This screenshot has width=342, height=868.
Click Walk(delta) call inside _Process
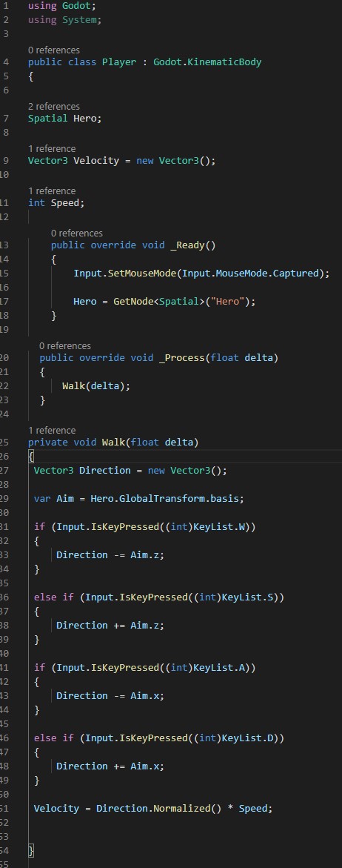96,386
